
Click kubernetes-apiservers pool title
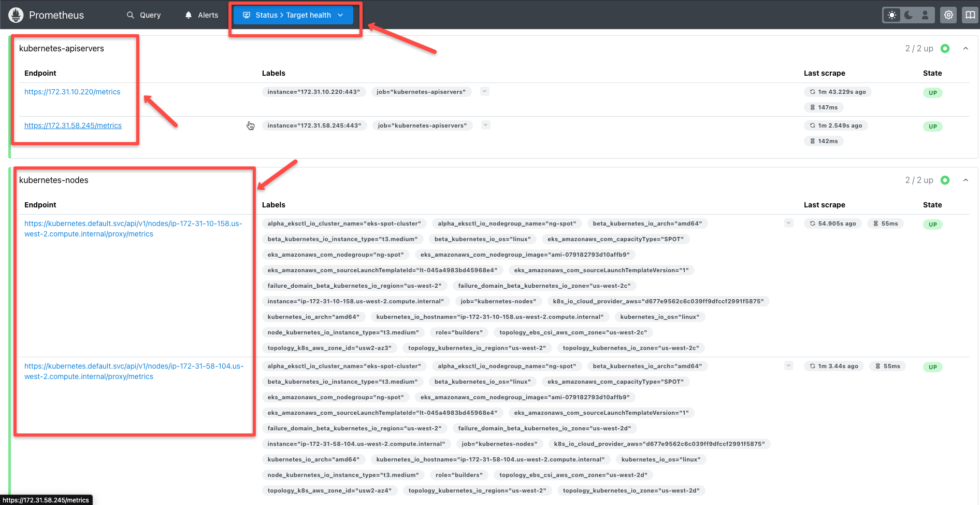point(62,48)
